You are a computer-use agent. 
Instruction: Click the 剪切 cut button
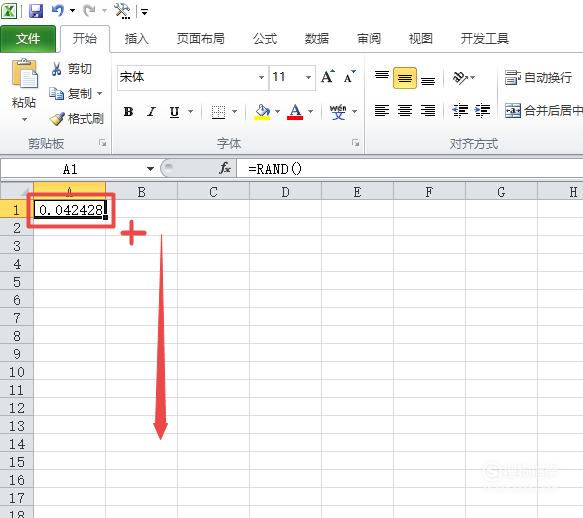tap(71, 69)
